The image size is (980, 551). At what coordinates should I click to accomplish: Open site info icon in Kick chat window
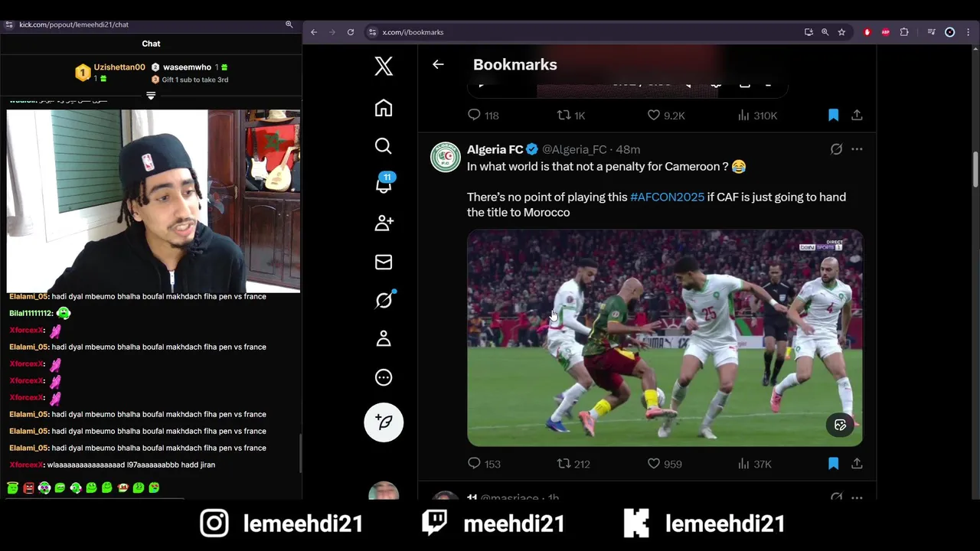pyautogui.click(x=9, y=24)
